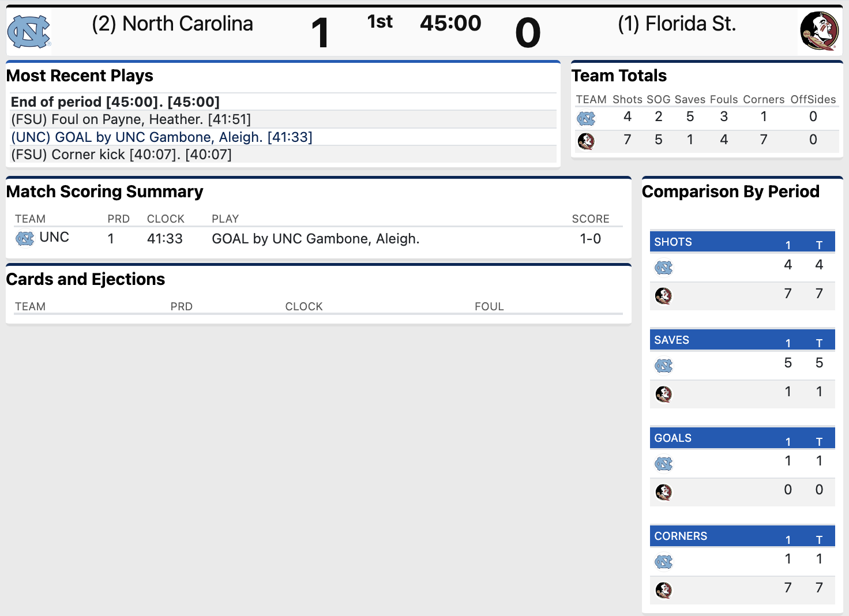Select the SHOTS header in Comparison By Period
Image resolution: width=849 pixels, height=616 pixels.
pos(673,242)
